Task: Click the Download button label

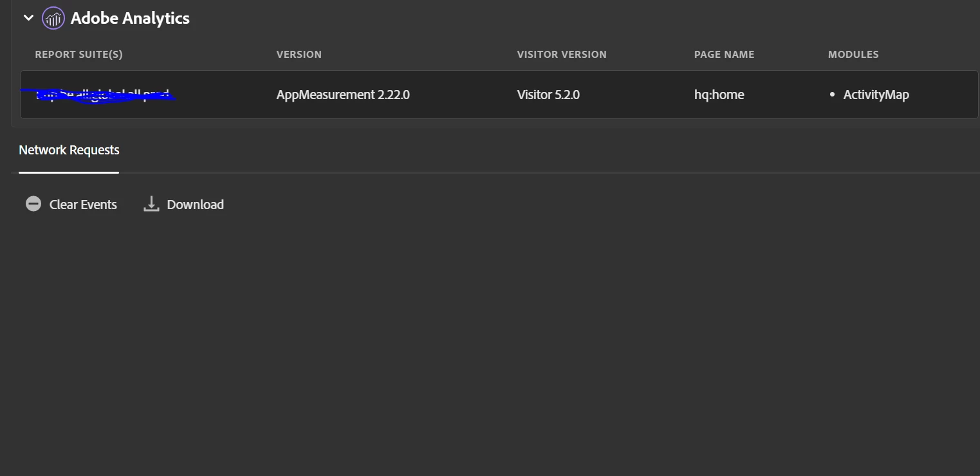Action: point(196,205)
